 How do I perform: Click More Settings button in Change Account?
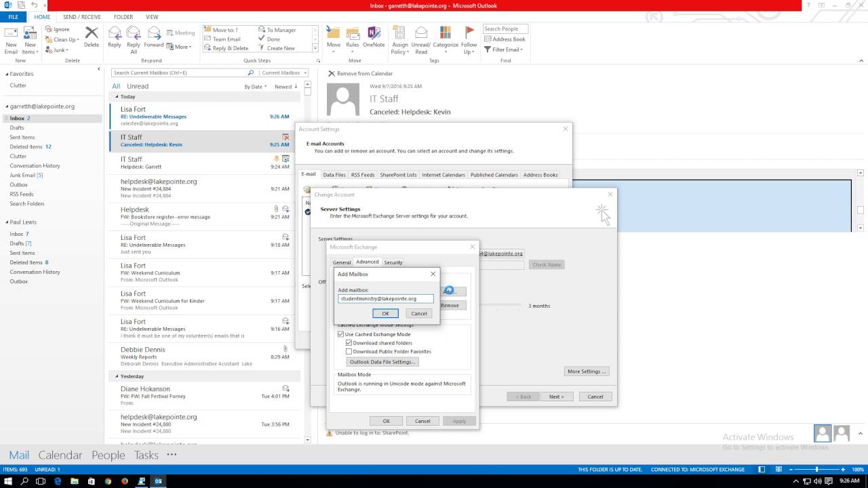[x=587, y=371]
